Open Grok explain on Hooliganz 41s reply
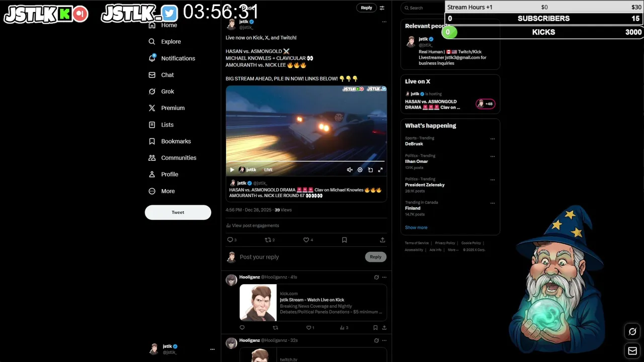The image size is (644, 362). (376, 277)
